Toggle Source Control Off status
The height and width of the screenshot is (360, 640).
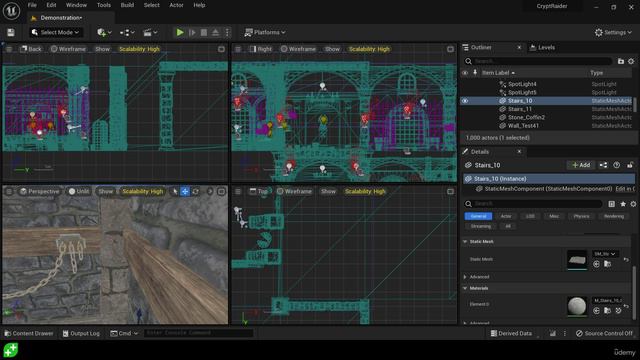(x=604, y=333)
